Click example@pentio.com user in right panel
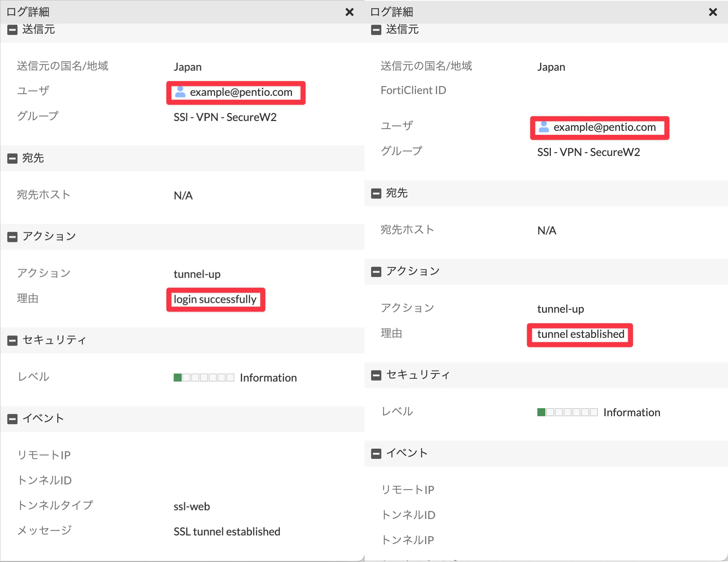 coord(604,128)
